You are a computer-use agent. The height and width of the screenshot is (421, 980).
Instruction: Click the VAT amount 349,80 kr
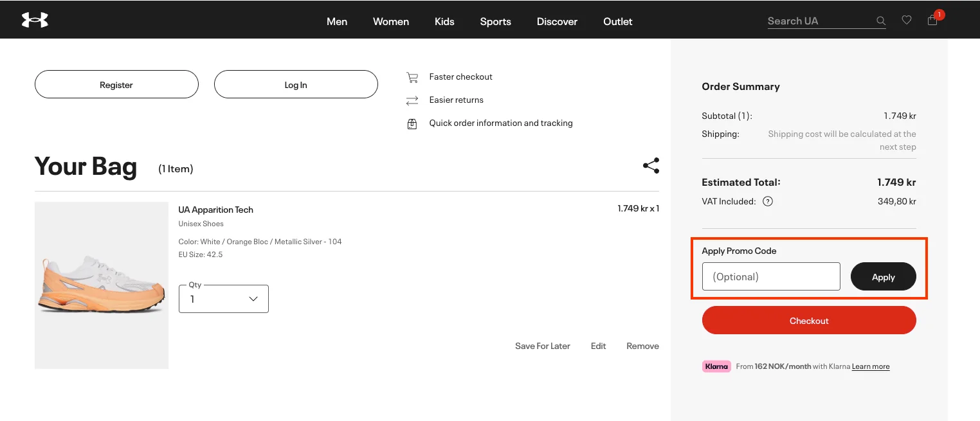coord(897,201)
